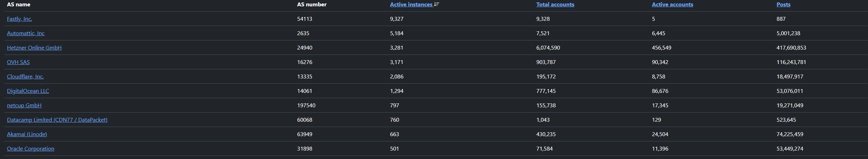Open Hetzner Online GmbH details

[x=34, y=48]
